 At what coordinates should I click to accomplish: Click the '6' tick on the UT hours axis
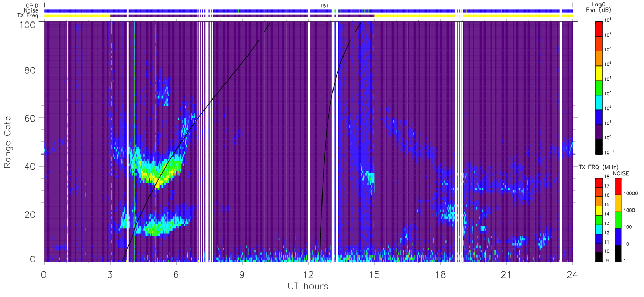pos(176,274)
